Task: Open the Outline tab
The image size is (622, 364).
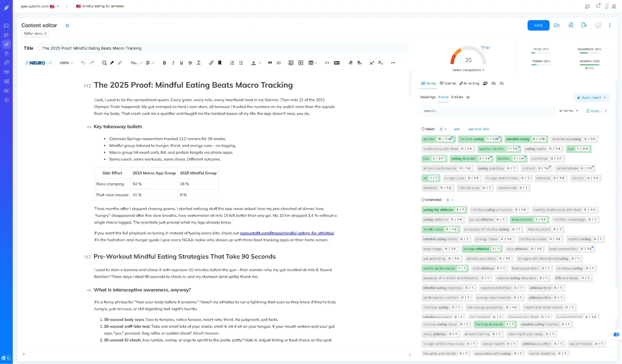Action: coord(448,83)
